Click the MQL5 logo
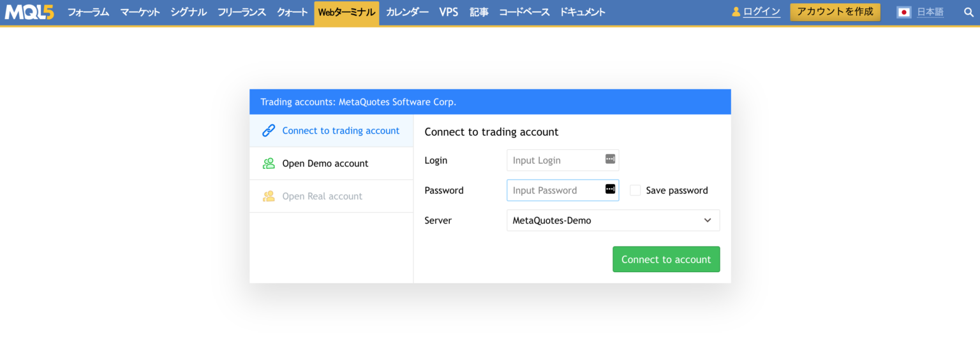Screen dimensions: 980x360 click(29, 12)
